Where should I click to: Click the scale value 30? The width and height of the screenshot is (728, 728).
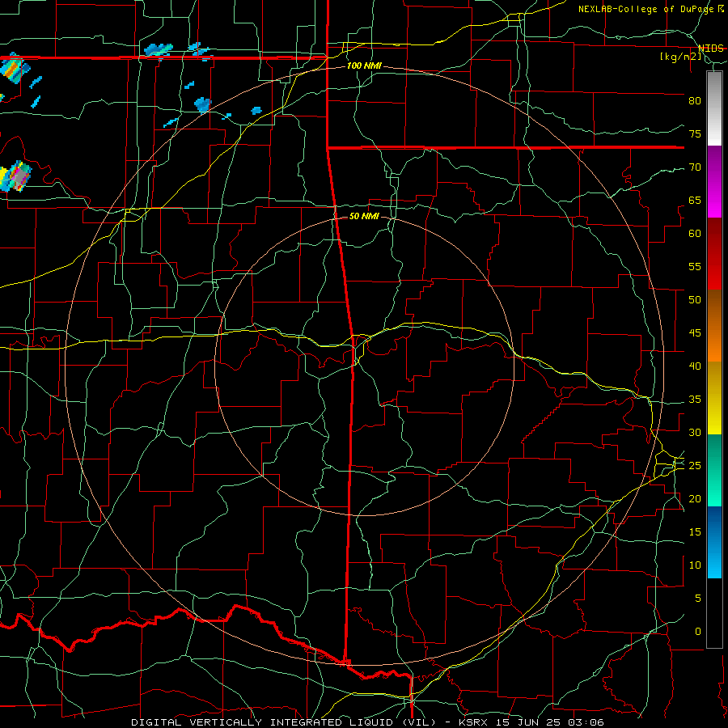(695, 432)
